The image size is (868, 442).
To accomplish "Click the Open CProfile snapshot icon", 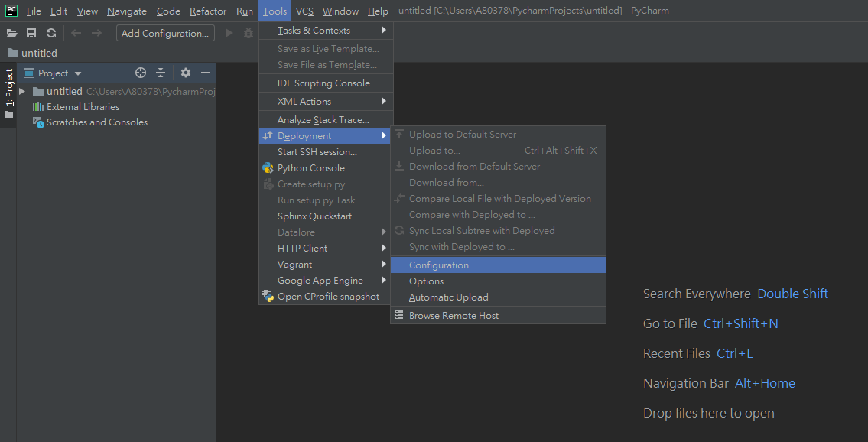I will click(x=268, y=297).
